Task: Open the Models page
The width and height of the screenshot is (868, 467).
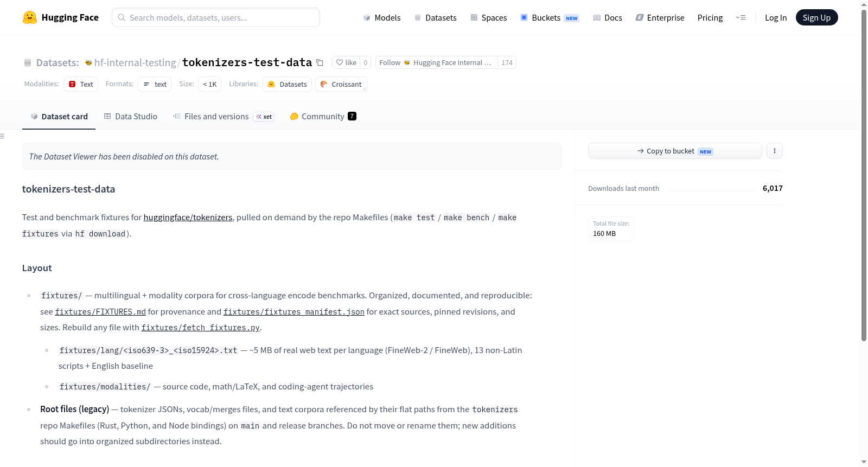Action: pyautogui.click(x=382, y=17)
